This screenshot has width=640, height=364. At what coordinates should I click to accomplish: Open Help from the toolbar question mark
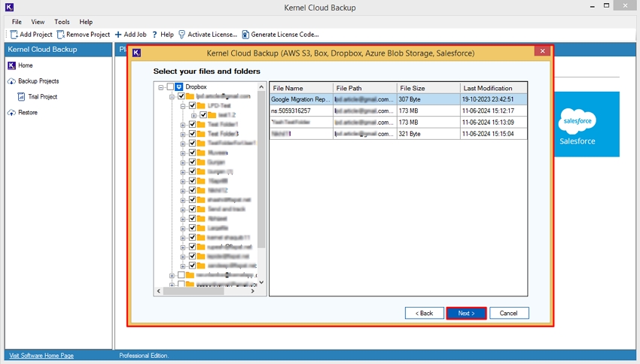(154, 35)
